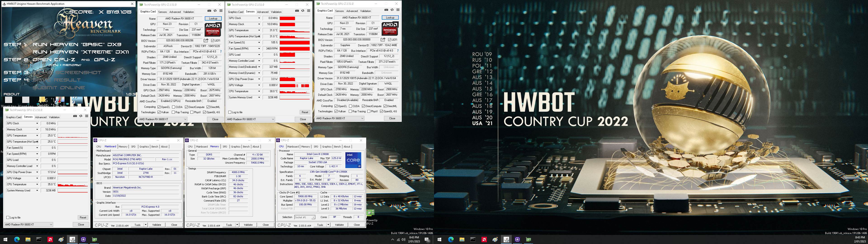868x244 pixels.
Task: Expand CPU Temperature dropdown showing 35.0 °C
Action: [x=37, y=184]
